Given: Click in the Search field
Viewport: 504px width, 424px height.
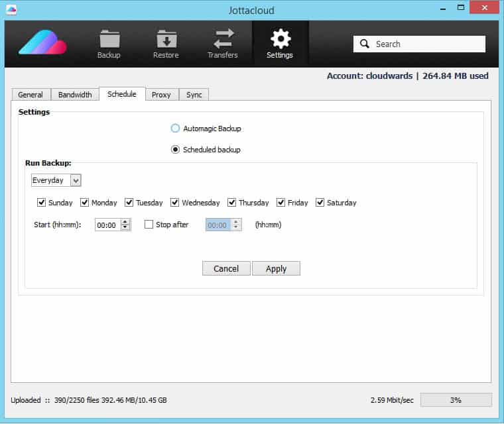Looking at the screenshot, I should pyautogui.click(x=419, y=44).
